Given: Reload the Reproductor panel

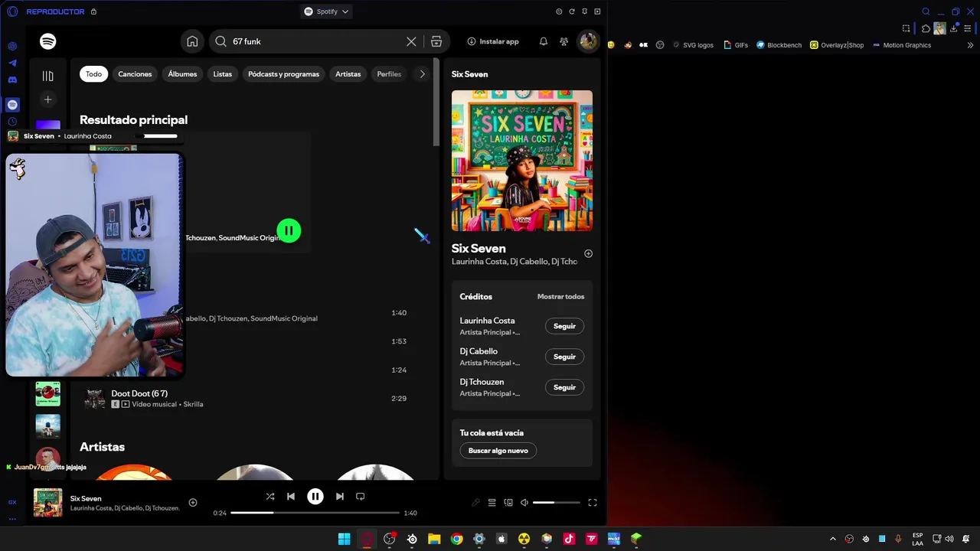Looking at the screenshot, I should [x=572, y=11].
